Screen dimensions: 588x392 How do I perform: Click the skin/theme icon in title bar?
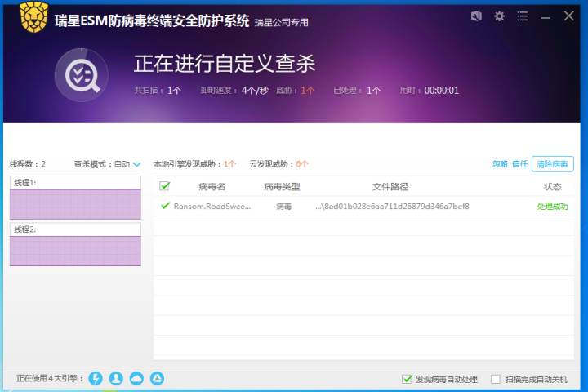(x=476, y=16)
